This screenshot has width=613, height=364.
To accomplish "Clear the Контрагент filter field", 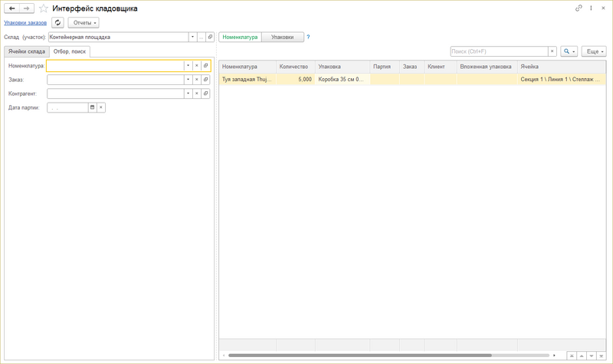I will pyautogui.click(x=197, y=93).
